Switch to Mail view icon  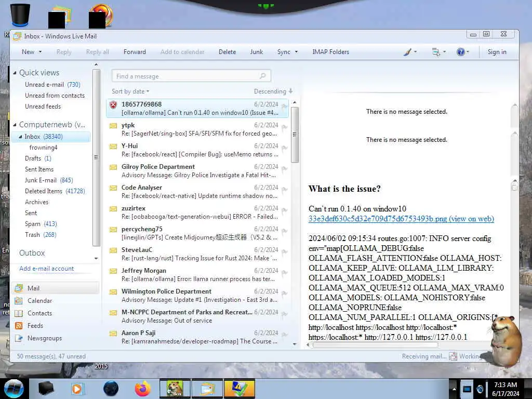tap(18, 288)
